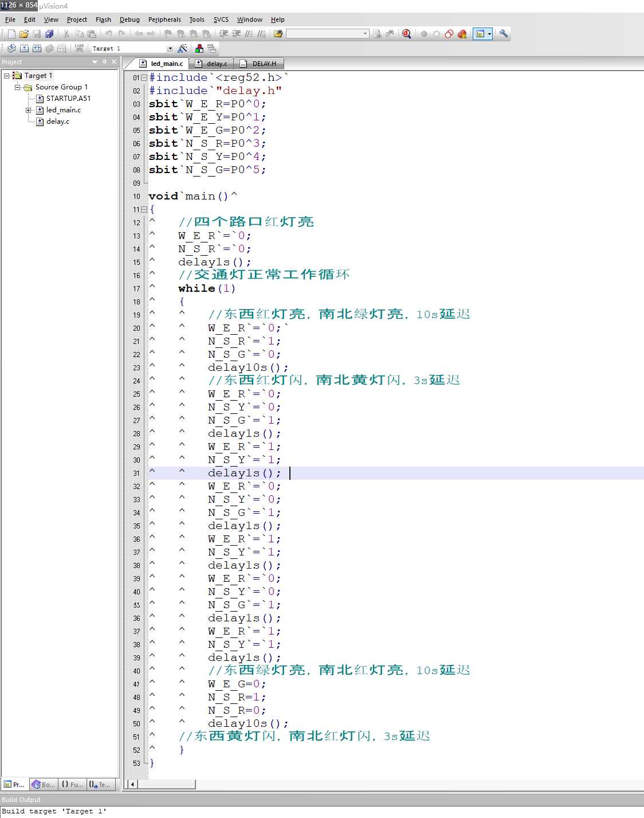Screen dimensions: 644x818
Task: Select the led_main.c editor tab
Action: (161, 64)
